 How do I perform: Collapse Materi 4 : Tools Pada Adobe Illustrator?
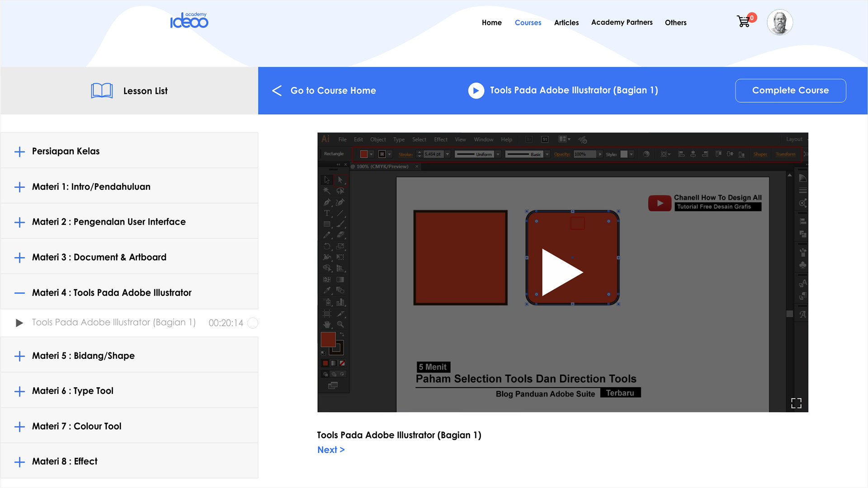point(129,292)
